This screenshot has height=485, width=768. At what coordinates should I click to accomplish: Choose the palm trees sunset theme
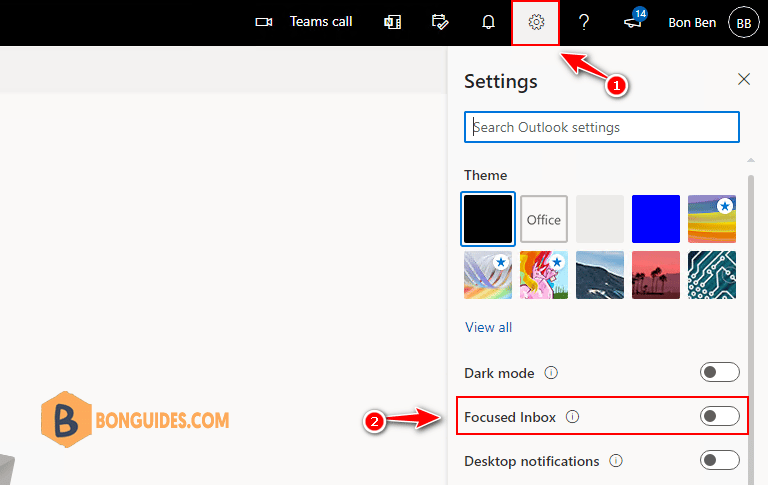tap(655, 275)
